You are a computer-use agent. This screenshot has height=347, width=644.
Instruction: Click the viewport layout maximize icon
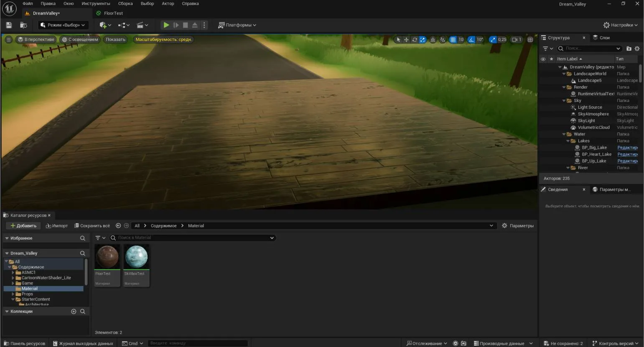pyautogui.click(x=530, y=40)
